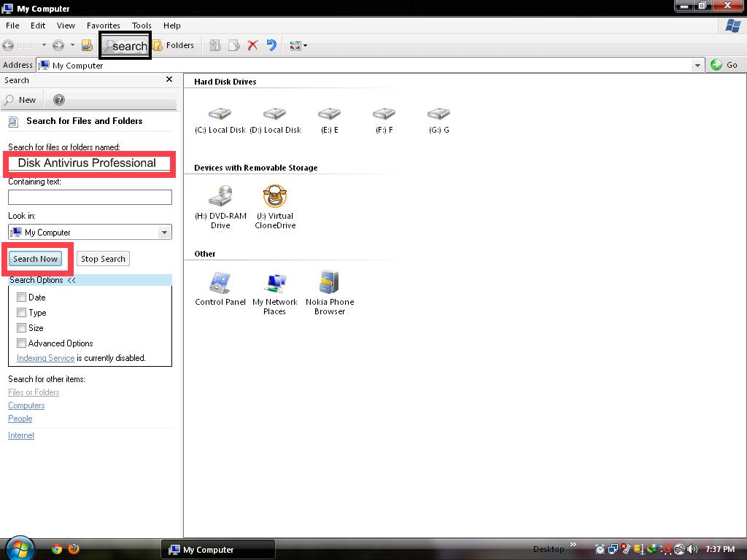
Task: Open the Edit menu
Action: click(38, 26)
